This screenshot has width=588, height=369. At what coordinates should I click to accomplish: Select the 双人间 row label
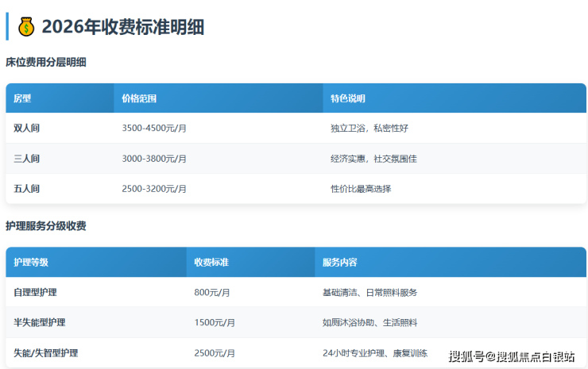(x=27, y=128)
